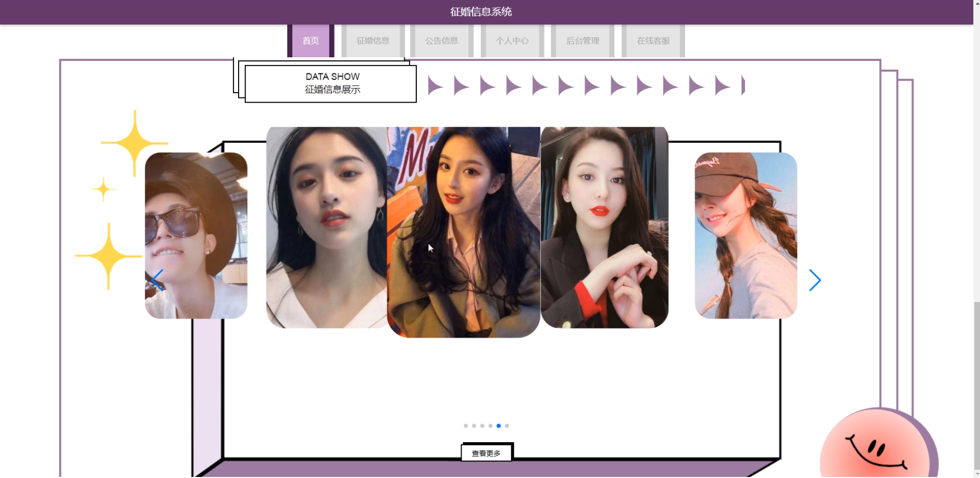Select the second carousel pagination dot
This screenshot has width=980, height=478.
click(474, 426)
